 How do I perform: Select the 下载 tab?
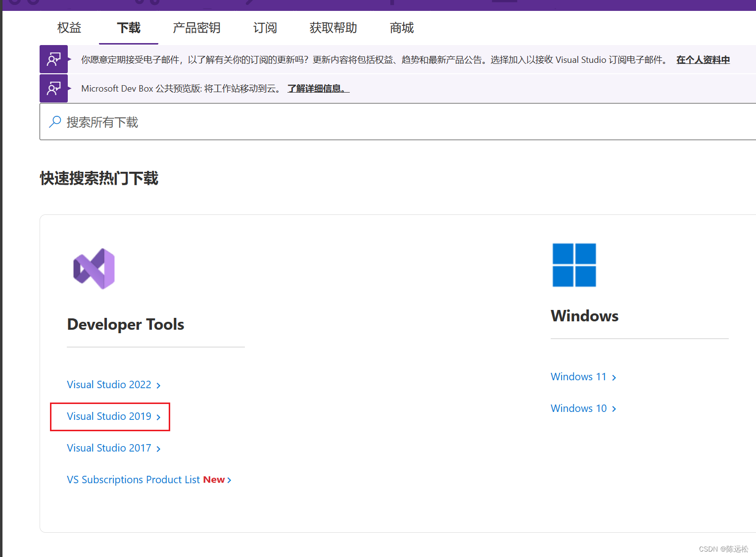[129, 28]
